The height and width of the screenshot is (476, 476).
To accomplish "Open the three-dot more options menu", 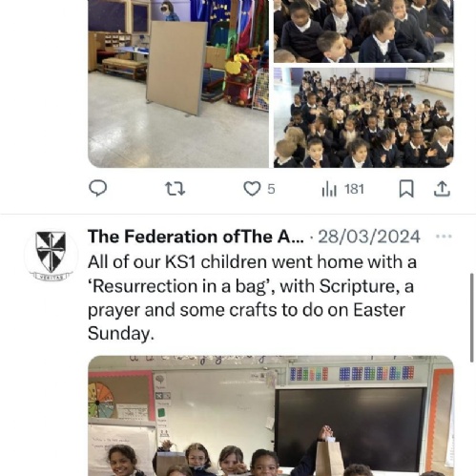I will pos(444,237).
